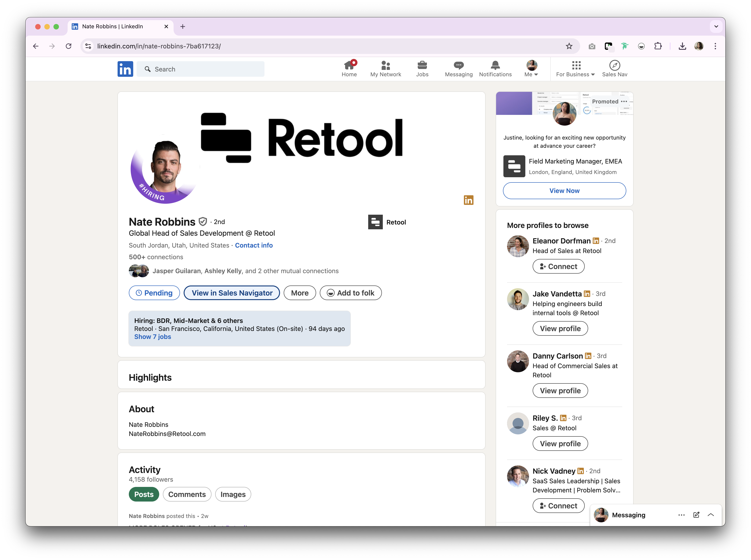Bookmark page with star icon
The image size is (751, 560).
569,46
